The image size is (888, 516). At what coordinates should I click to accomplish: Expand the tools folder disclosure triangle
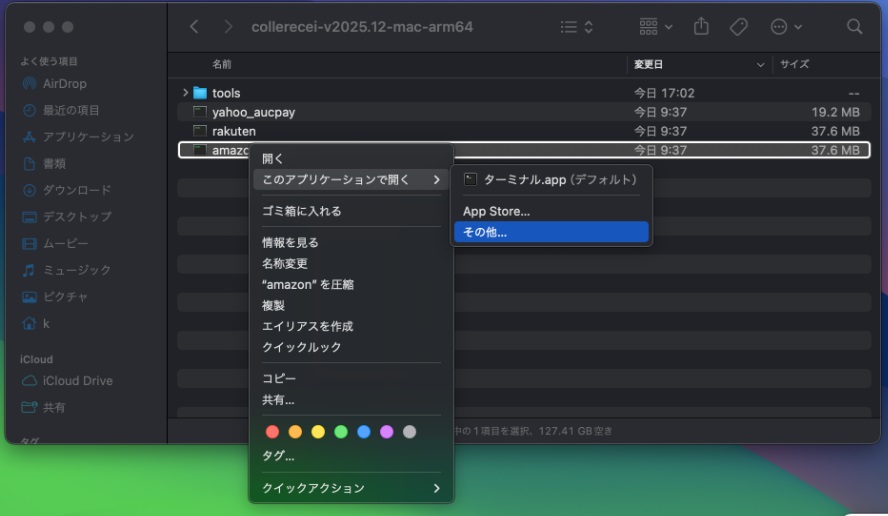(x=185, y=93)
